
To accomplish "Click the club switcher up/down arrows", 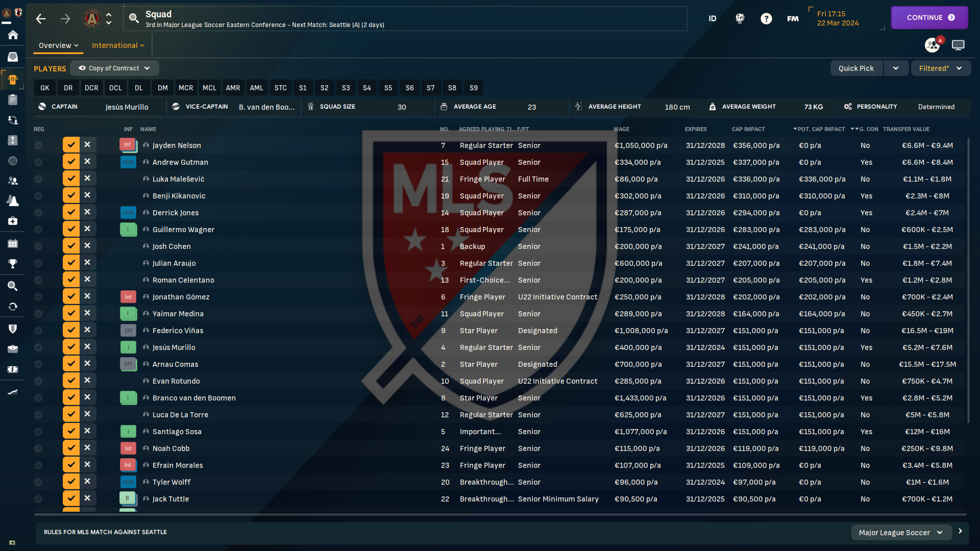I will pyautogui.click(x=109, y=19).
